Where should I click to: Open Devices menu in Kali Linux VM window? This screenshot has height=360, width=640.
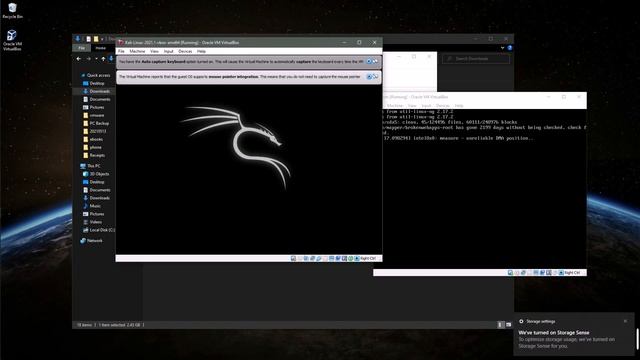click(185, 51)
